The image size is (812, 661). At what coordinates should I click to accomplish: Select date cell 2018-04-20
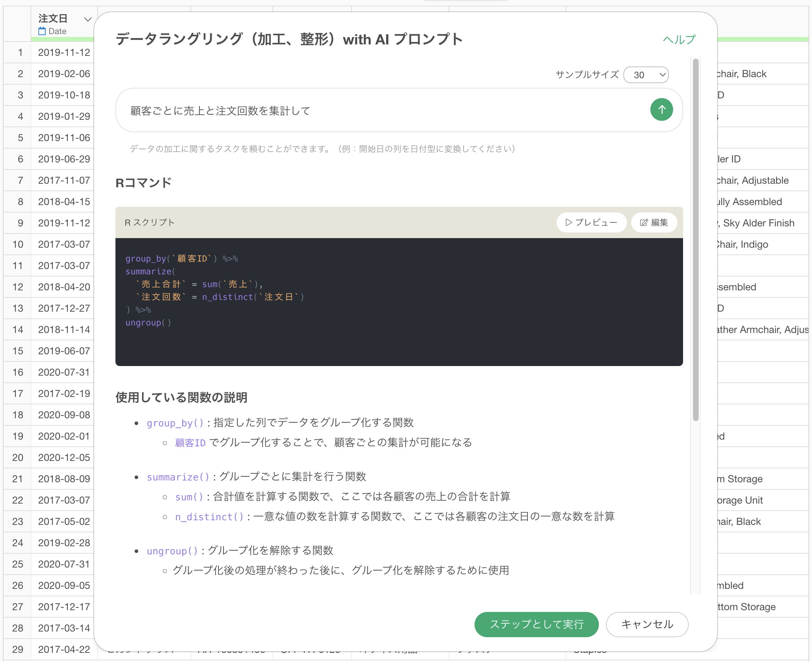click(x=64, y=287)
